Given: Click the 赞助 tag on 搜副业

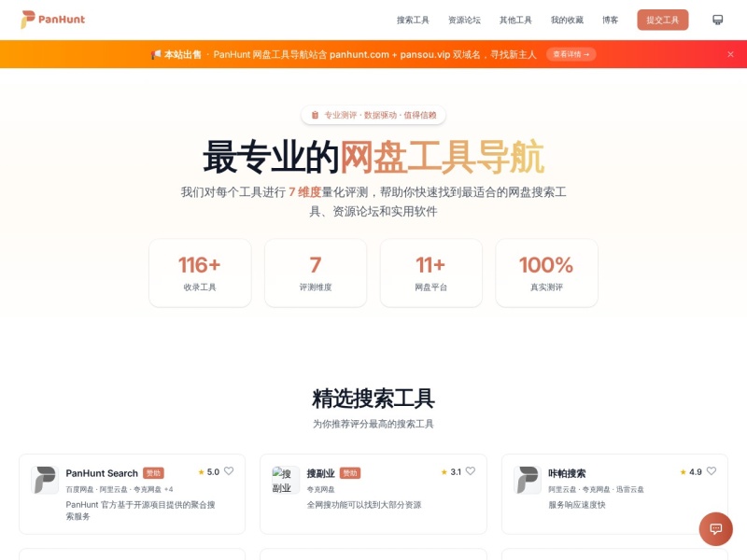Looking at the screenshot, I should [x=350, y=473].
